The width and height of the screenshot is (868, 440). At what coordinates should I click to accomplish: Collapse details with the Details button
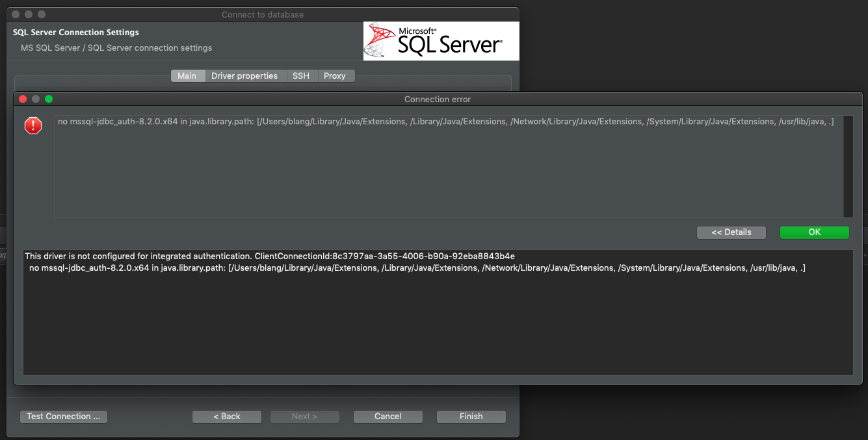coord(731,232)
